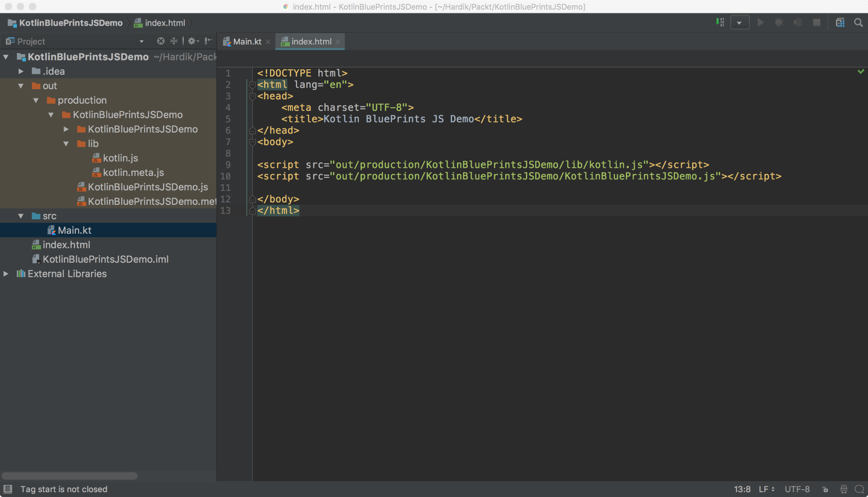Collapse the lib folder
This screenshot has width=868, height=497.
tap(66, 144)
